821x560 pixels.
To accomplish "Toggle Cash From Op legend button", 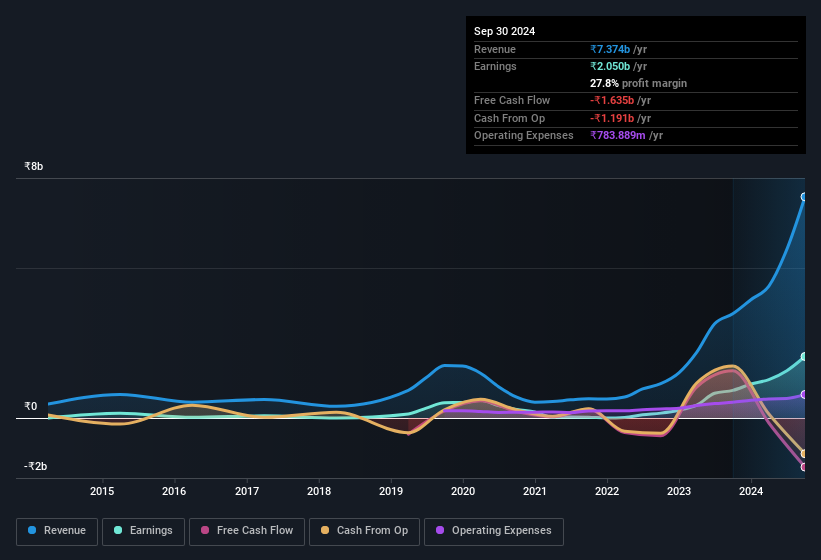I will [364, 531].
